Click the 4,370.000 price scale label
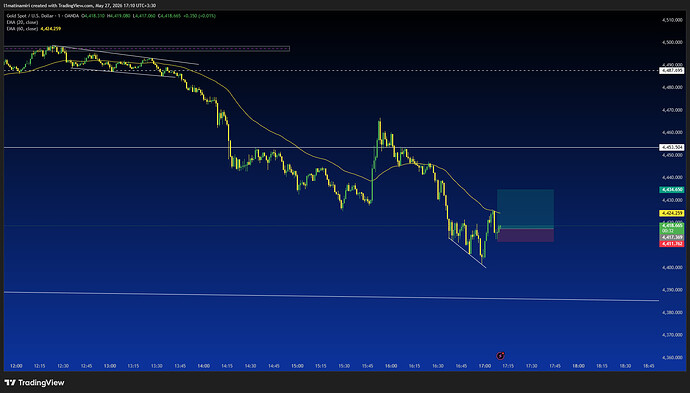 pyautogui.click(x=672, y=335)
